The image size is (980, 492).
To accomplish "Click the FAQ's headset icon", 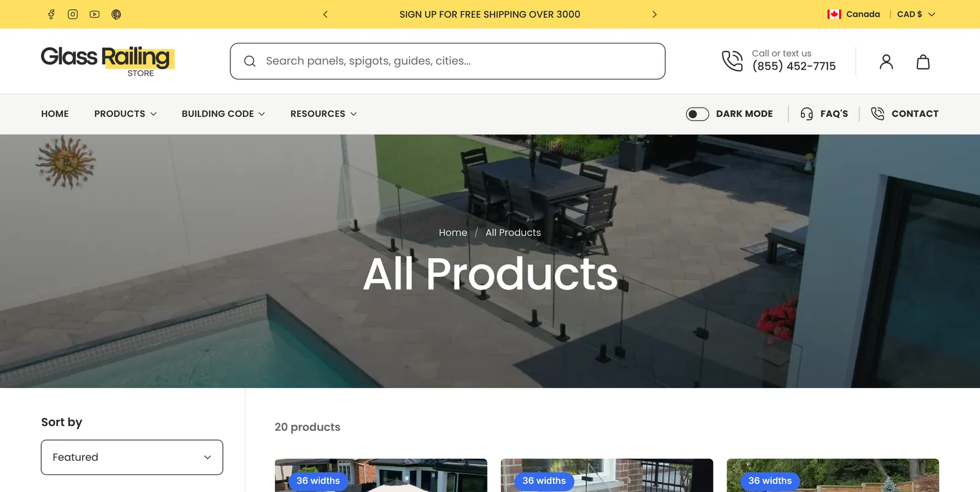I will [x=807, y=114].
